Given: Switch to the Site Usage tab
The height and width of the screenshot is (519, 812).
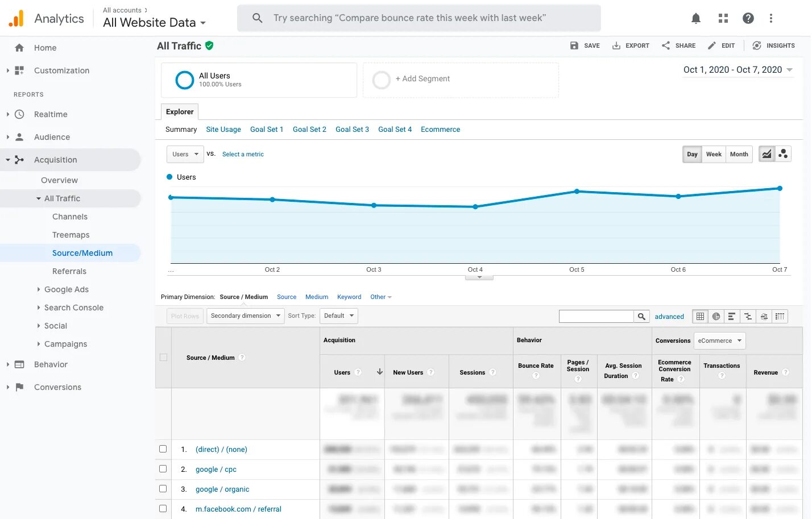Looking at the screenshot, I should pyautogui.click(x=223, y=130).
